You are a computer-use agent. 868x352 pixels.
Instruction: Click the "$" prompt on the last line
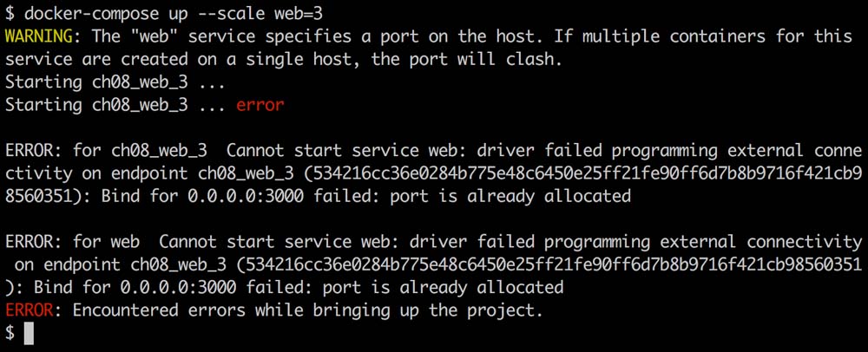(10, 333)
